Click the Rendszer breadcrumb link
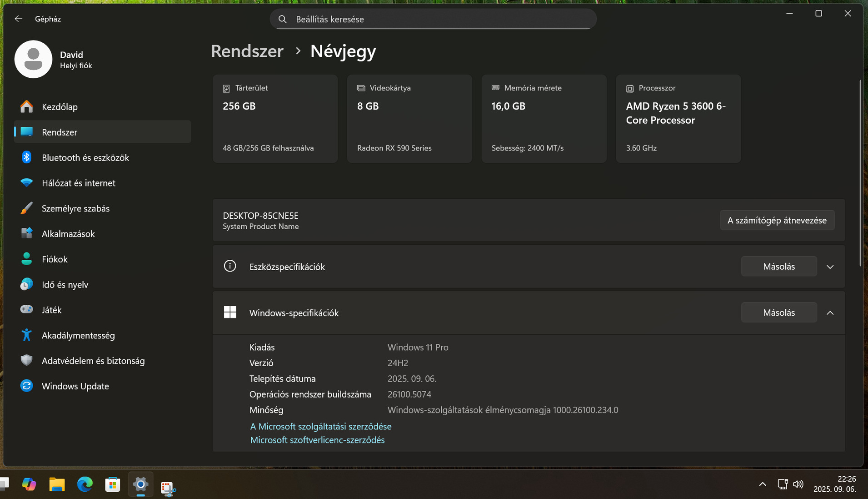 [247, 51]
